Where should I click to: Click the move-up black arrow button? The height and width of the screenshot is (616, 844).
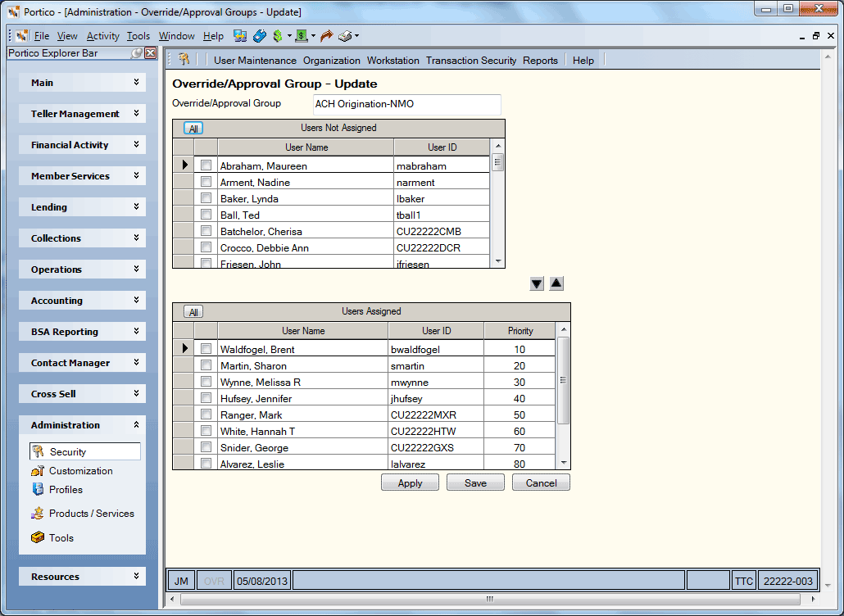point(556,283)
